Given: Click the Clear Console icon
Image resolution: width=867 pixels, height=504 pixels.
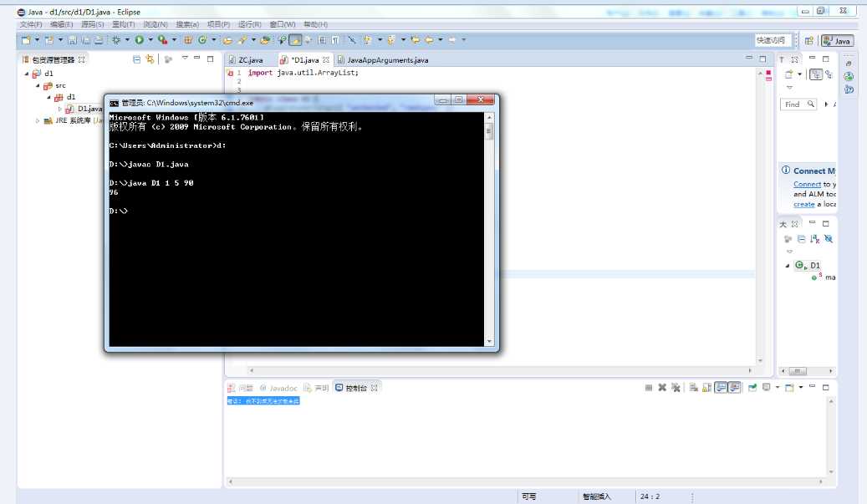Looking at the screenshot, I should [693, 387].
